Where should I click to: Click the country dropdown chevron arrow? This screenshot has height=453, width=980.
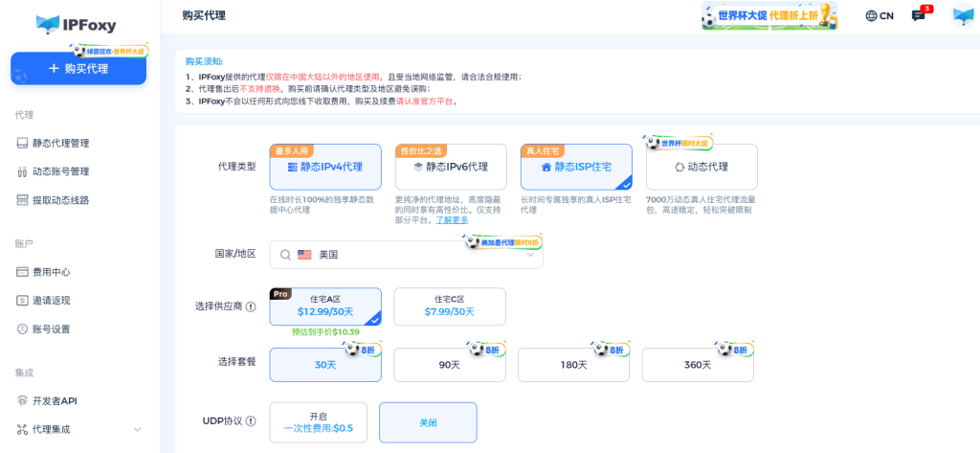coord(530,256)
